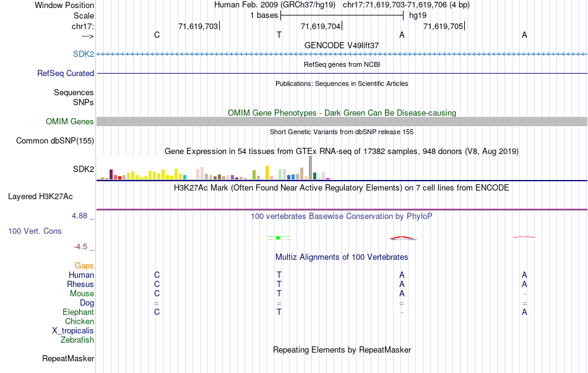Click the orange Gaps row label
The image size is (588, 373).
click(x=84, y=266)
